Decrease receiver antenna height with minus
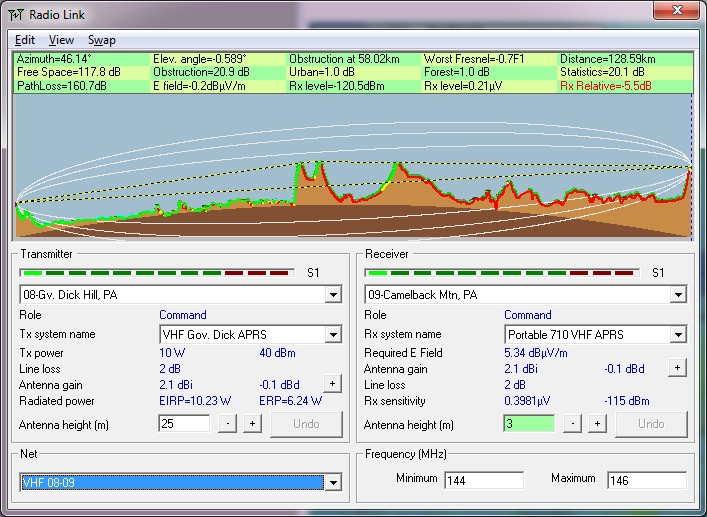The image size is (707, 517). pos(573,424)
